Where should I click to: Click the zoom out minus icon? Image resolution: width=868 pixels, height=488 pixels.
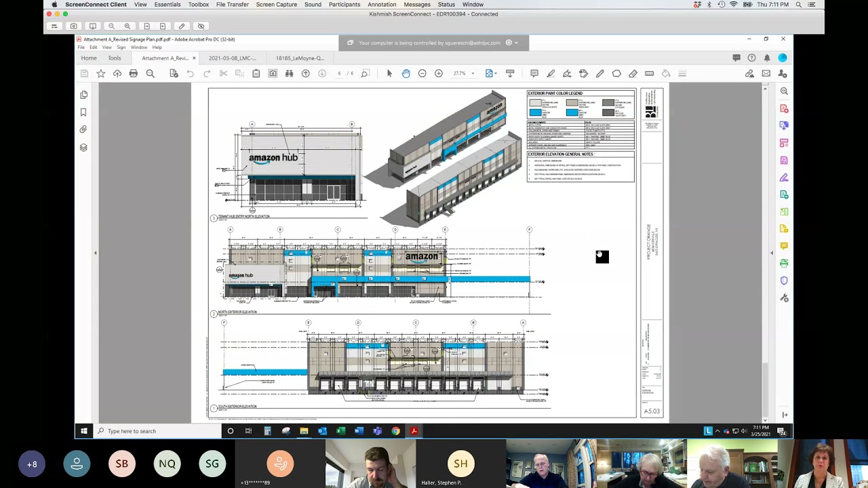pos(422,73)
